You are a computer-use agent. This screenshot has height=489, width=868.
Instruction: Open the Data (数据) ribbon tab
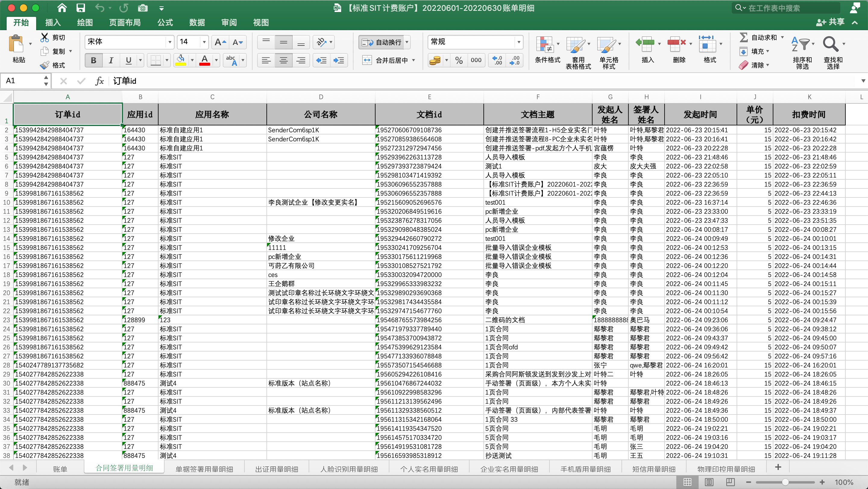pyautogui.click(x=197, y=23)
